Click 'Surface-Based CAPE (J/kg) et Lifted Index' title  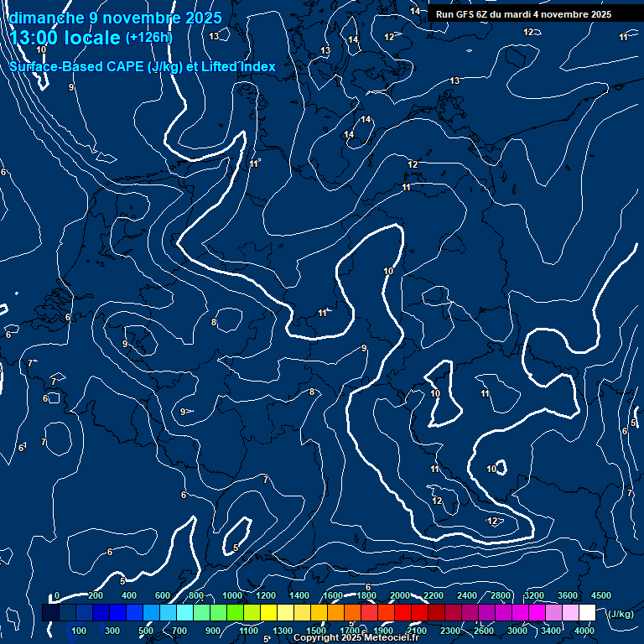coord(143,66)
